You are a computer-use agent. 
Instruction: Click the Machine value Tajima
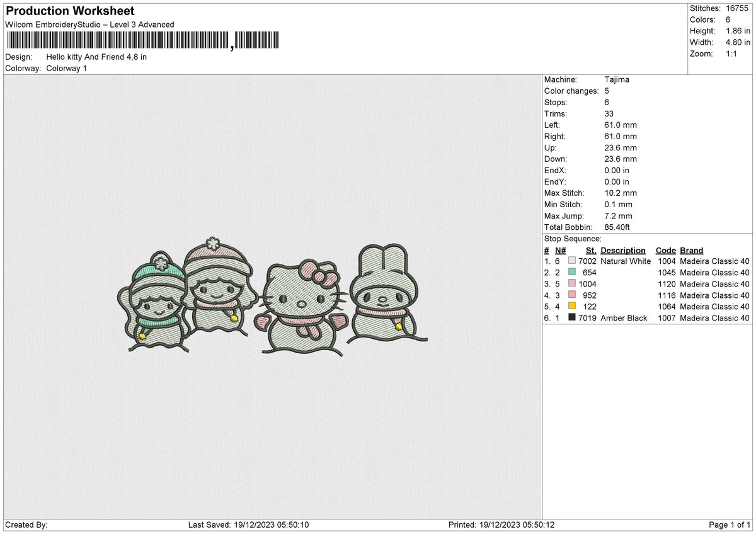pos(617,80)
